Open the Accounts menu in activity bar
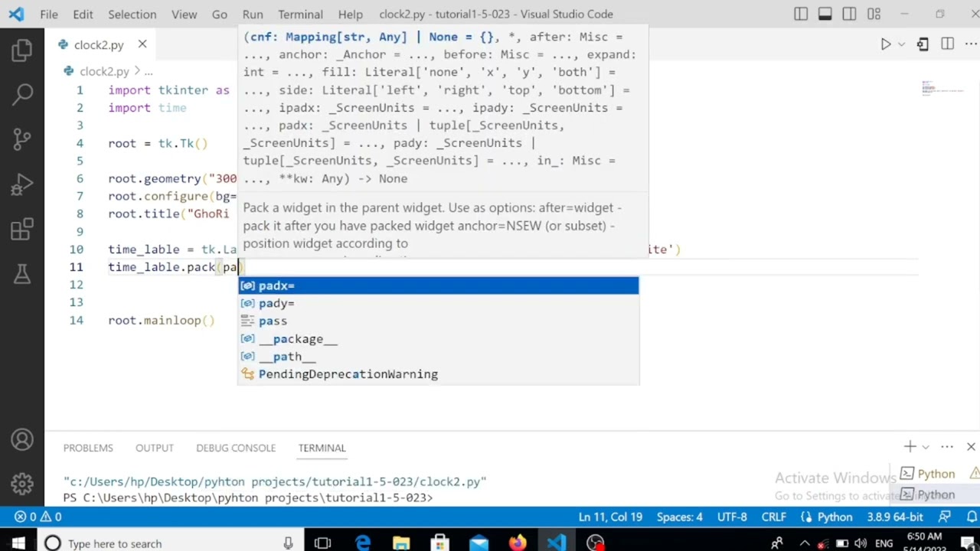 [x=22, y=440]
